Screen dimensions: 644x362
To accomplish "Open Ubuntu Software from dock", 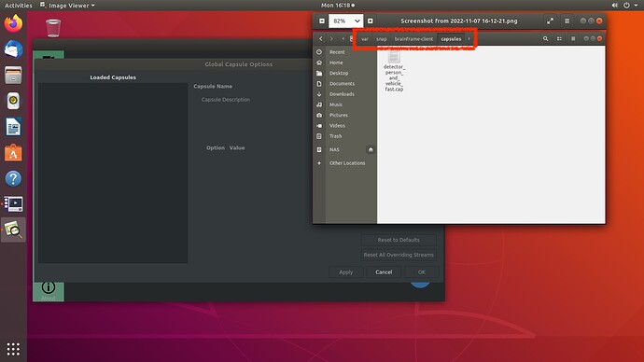I will 13,153.
